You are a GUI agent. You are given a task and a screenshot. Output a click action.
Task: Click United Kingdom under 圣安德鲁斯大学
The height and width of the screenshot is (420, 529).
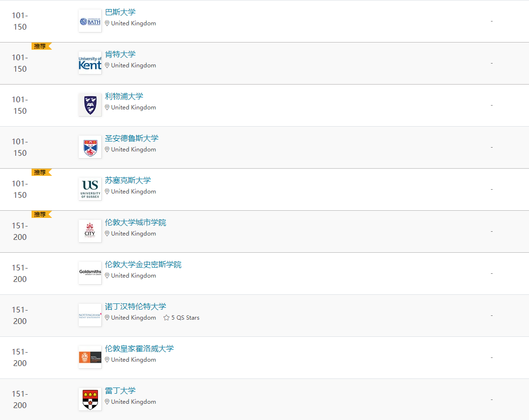point(134,150)
